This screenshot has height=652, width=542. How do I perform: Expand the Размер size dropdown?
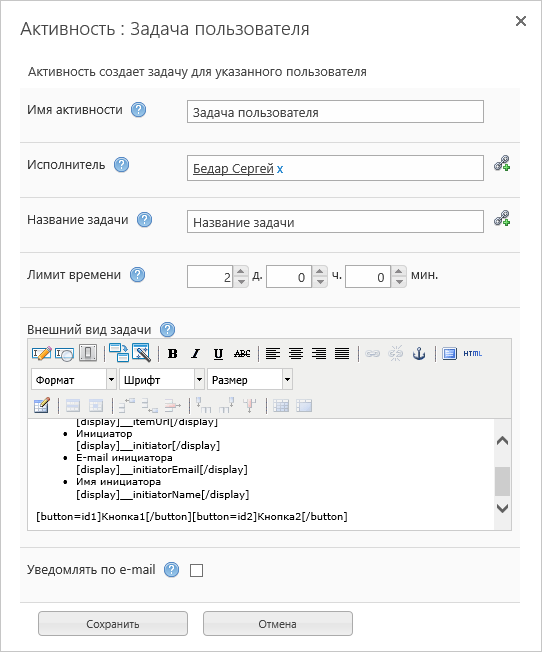pyautogui.click(x=250, y=380)
